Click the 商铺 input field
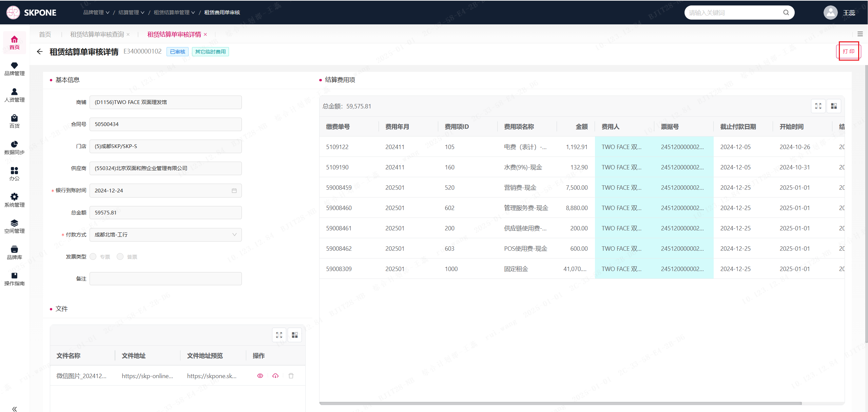The width and height of the screenshot is (868, 412). click(166, 102)
